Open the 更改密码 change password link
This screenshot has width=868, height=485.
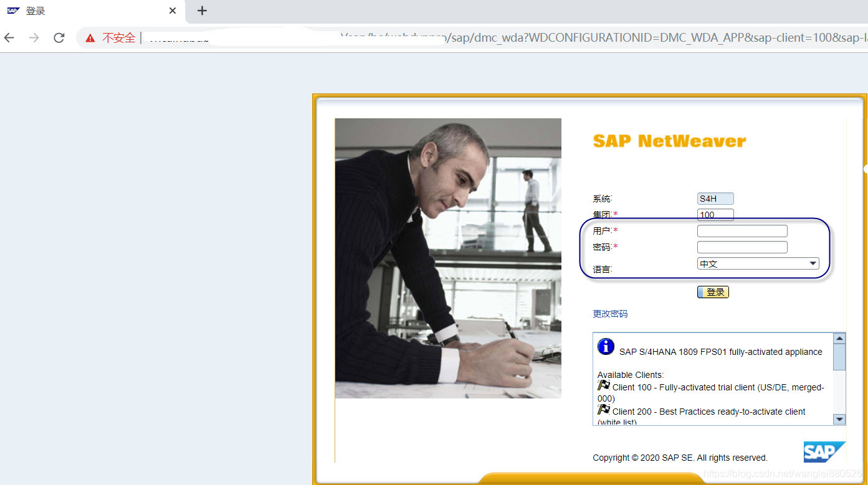click(610, 314)
